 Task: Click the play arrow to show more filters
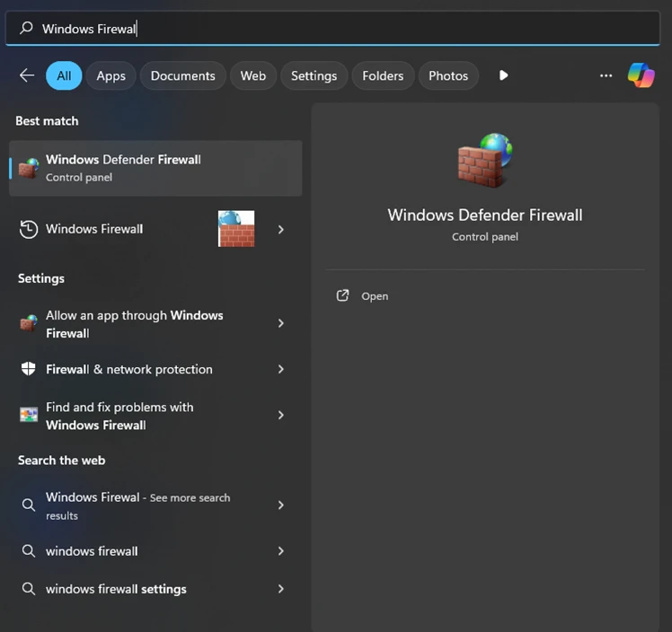[503, 75]
